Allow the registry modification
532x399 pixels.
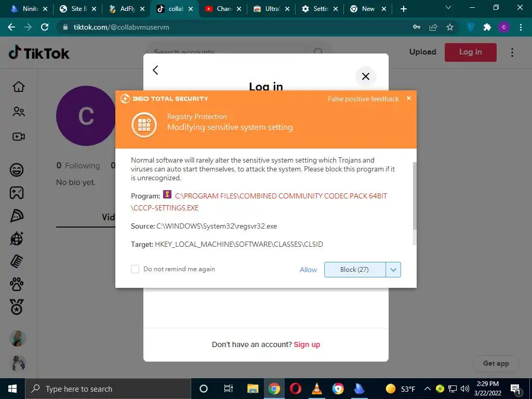tap(308, 270)
